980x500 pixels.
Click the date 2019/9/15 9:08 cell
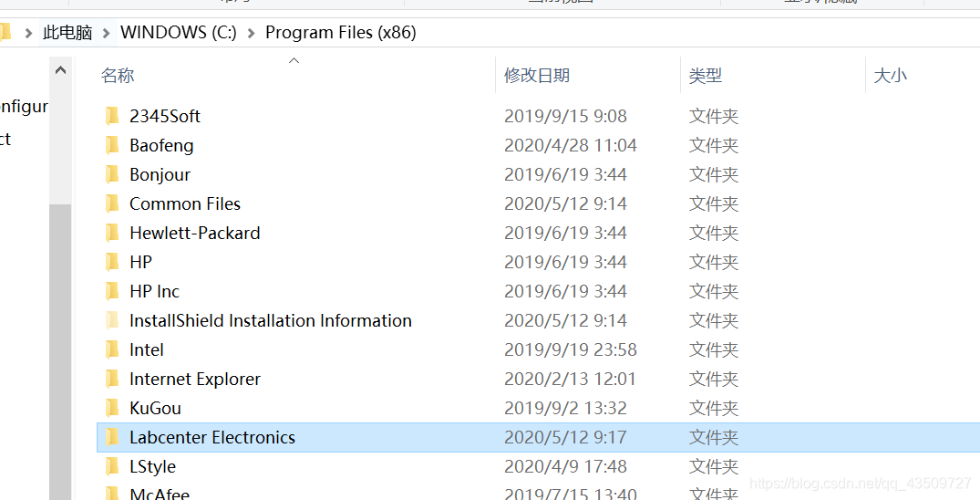click(565, 116)
